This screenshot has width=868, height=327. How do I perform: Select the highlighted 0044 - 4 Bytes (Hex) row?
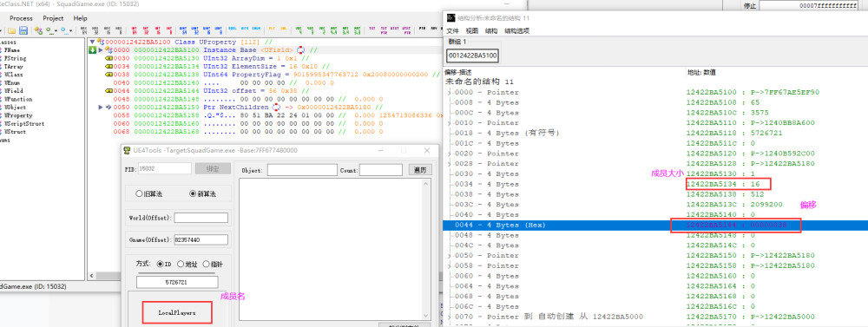click(x=655, y=226)
